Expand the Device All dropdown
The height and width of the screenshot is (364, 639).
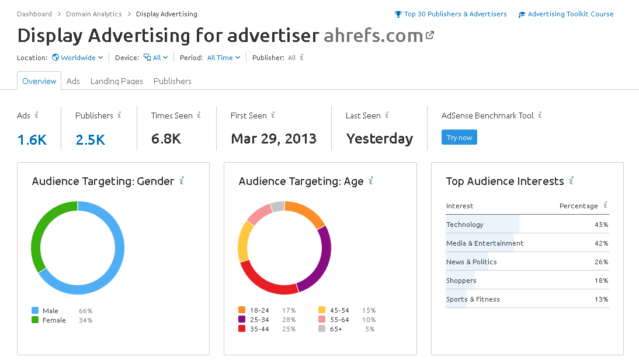158,57
